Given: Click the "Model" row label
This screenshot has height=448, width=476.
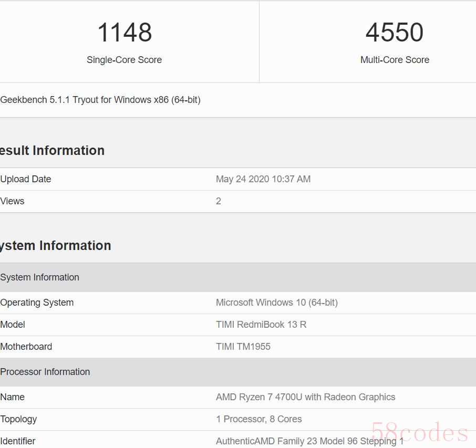Looking at the screenshot, I should 13,325.
